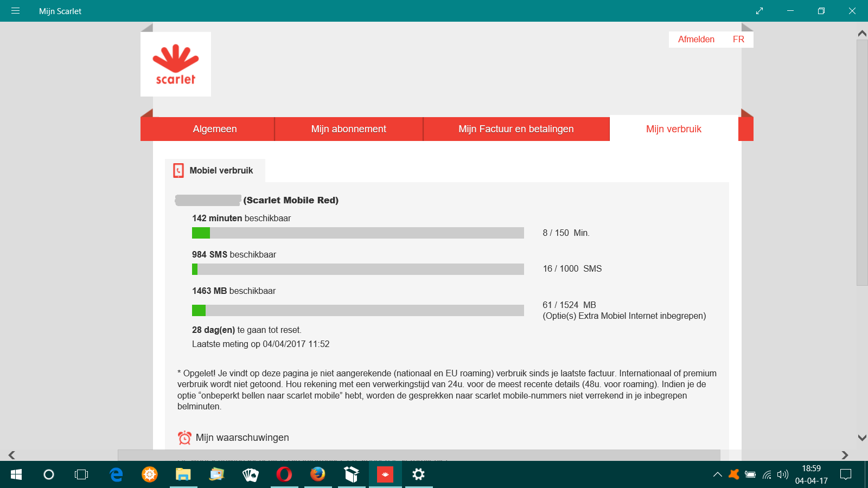Image resolution: width=868 pixels, height=488 pixels.
Task: Open the box package app on taskbar
Action: (x=352, y=474)
